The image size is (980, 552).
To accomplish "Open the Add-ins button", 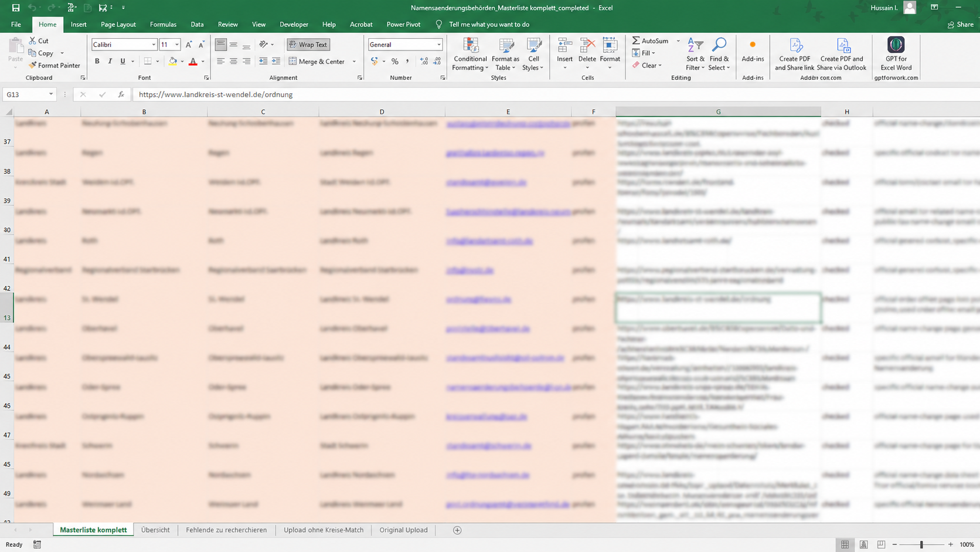I will 753,50.
